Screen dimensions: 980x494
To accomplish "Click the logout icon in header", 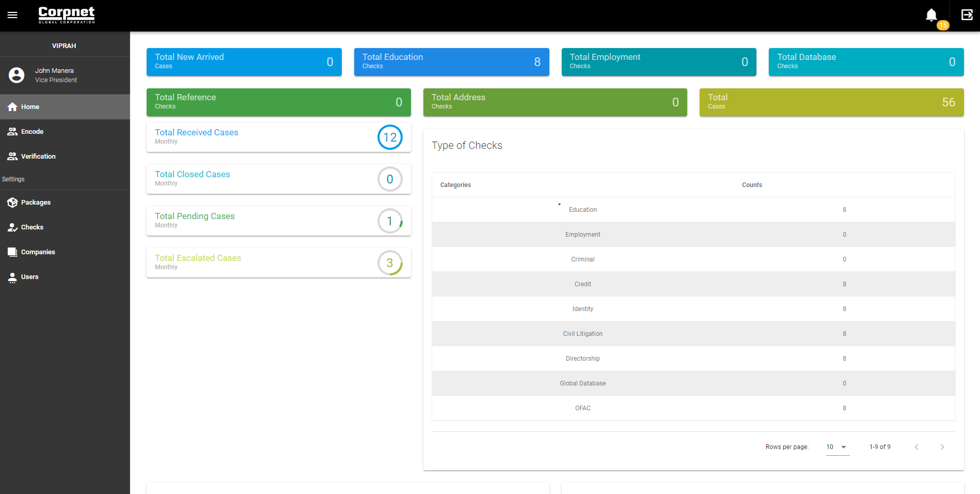I will pos(967,15).
